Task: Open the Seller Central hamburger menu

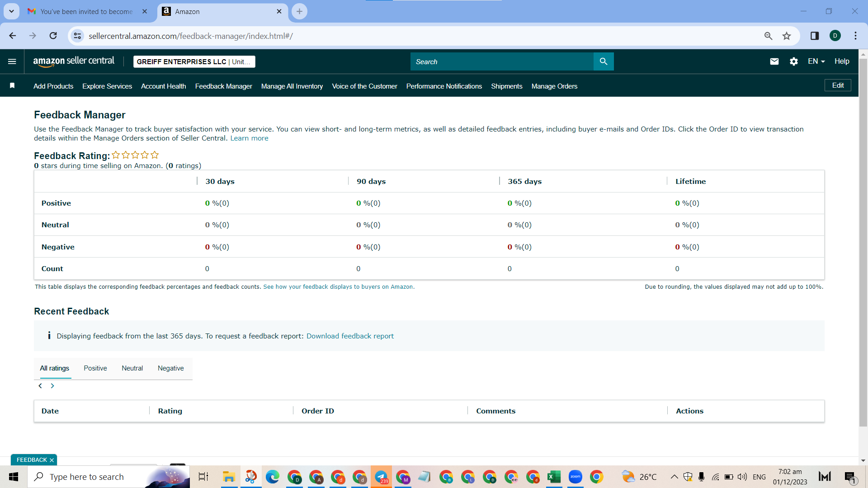Action: pyautogui.click(x=12, y=61)
